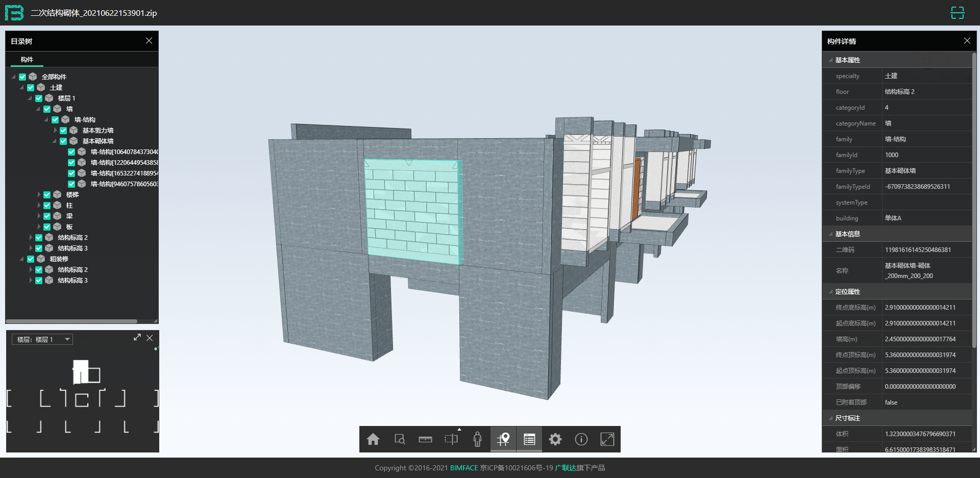
Task: Uncheck the 土建 checkbox
Action: (31, 88)
